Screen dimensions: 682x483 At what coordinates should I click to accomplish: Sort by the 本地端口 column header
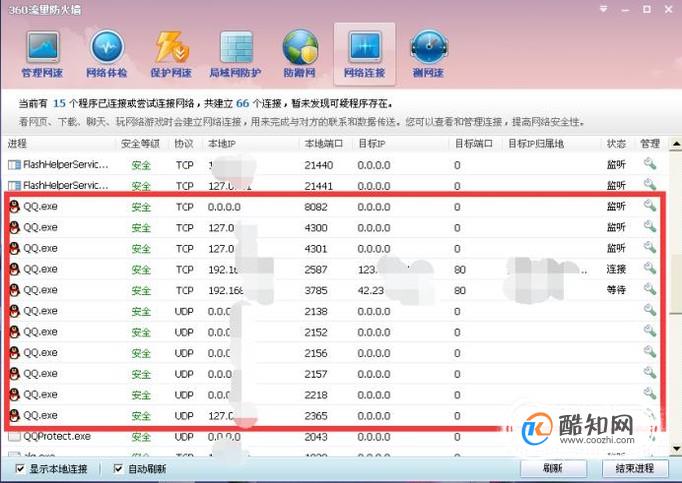point(324,144)
